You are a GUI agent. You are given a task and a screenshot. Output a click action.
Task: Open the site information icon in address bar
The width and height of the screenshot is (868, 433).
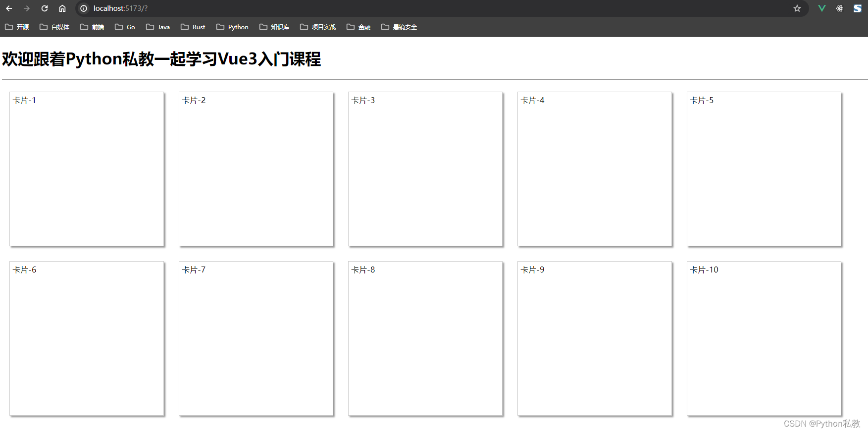click(84, 8)
